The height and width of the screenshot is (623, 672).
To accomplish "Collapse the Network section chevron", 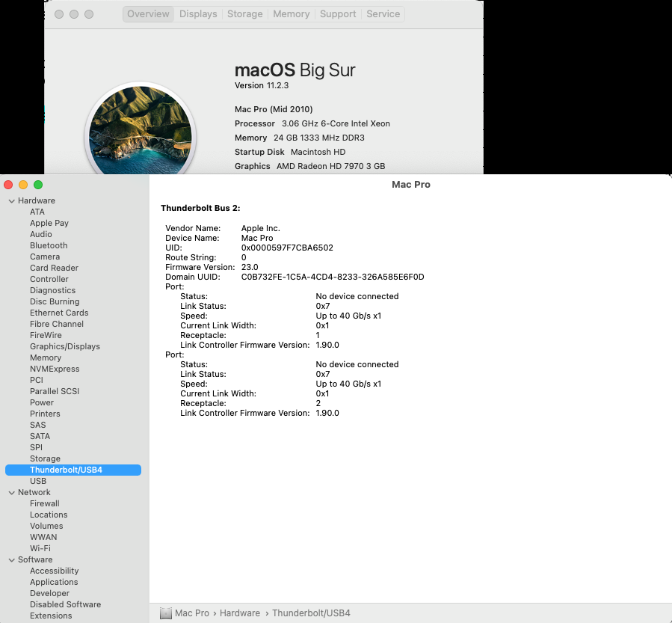I will [11, 493].
